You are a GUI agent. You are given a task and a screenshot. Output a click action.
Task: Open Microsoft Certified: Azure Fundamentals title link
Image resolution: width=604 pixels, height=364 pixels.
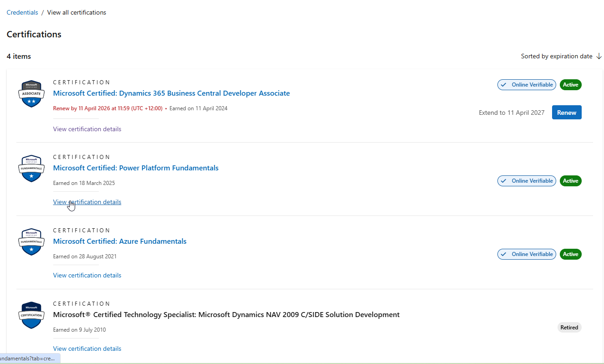pos(120,241)
